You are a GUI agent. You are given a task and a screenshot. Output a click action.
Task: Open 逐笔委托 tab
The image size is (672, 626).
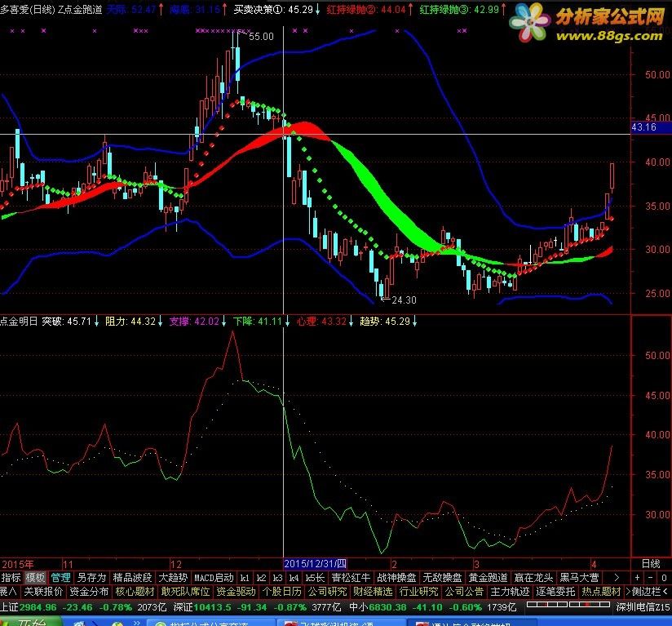click(555, 591)
